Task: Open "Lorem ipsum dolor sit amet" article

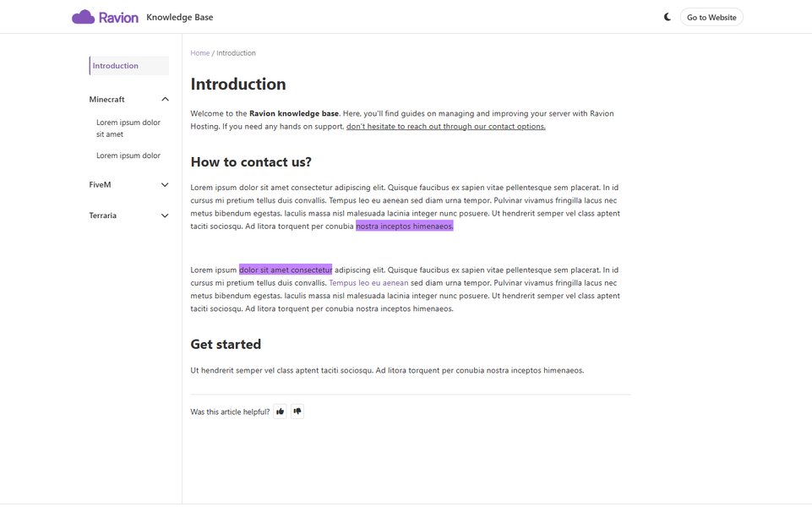Action: [x=128, y=128]
